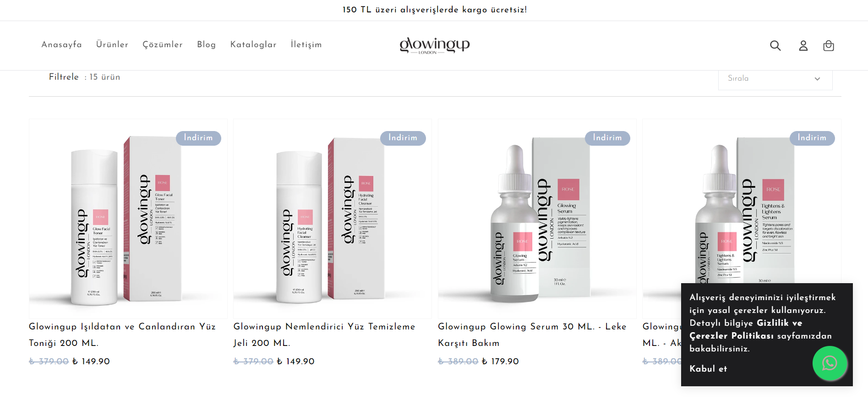The height and width of the screenshot is (400, 868).
Task: Open Nemlendirici Yüz Temizleme Jeli product image
Action: [333, 219]
